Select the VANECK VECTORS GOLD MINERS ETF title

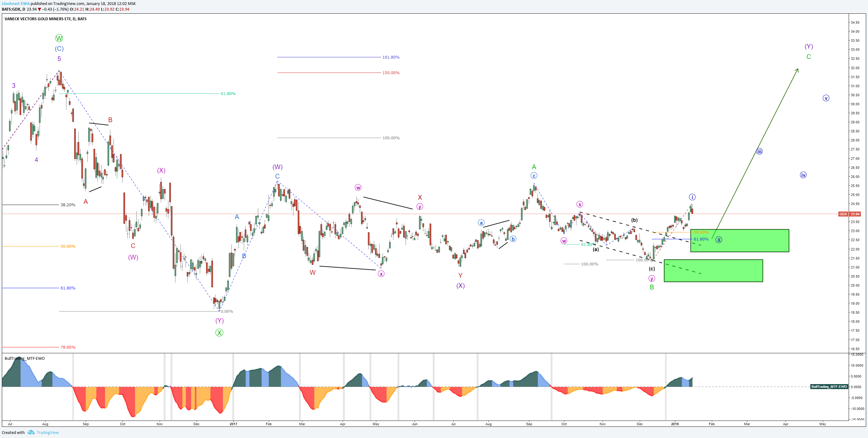(x=46, y=19)
